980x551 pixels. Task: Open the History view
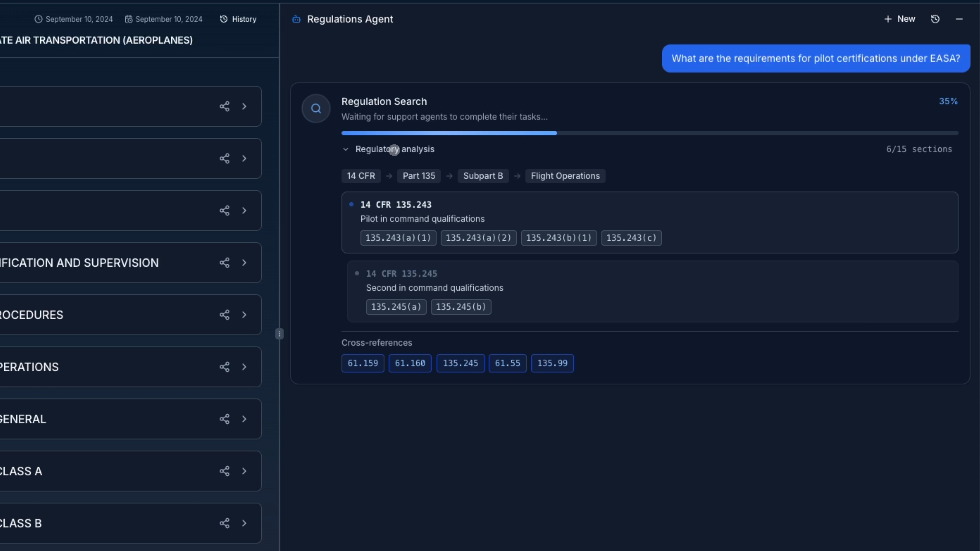pos(238,19)
